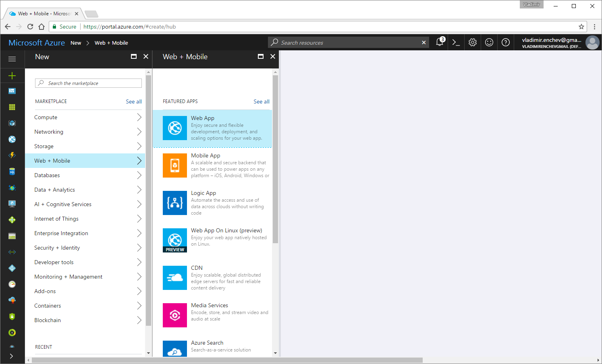Click the feedback smiley icon
Image resolution: width=602 pixels, height=364 pixels.
[x=489, y=42]
